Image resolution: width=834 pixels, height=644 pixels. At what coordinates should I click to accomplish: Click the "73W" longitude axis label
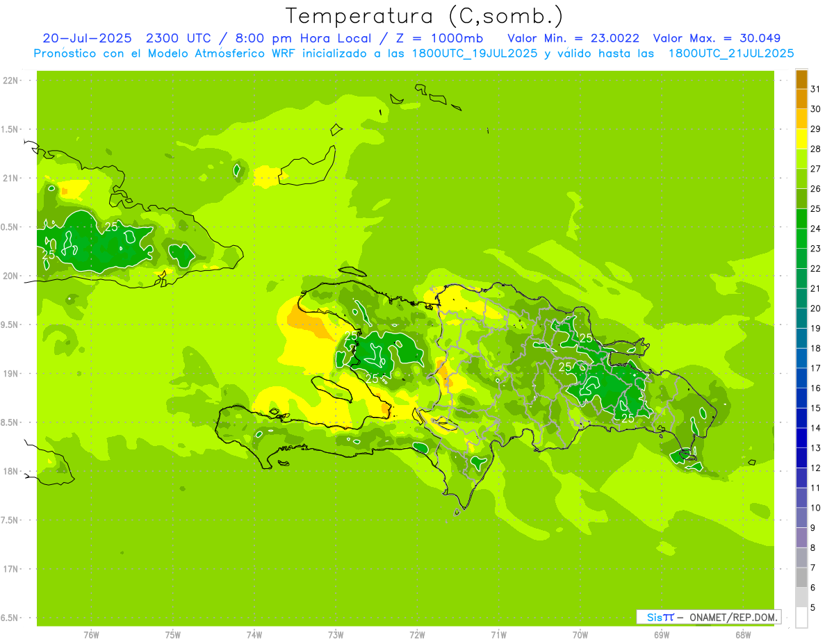pyautogui.click(x=336, y=635)
